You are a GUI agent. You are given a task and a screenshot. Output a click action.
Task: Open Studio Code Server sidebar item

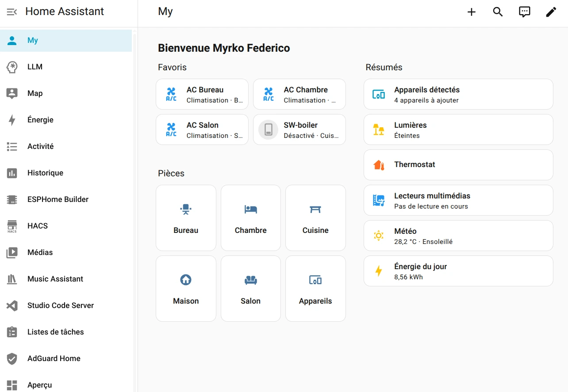(60, 305)
